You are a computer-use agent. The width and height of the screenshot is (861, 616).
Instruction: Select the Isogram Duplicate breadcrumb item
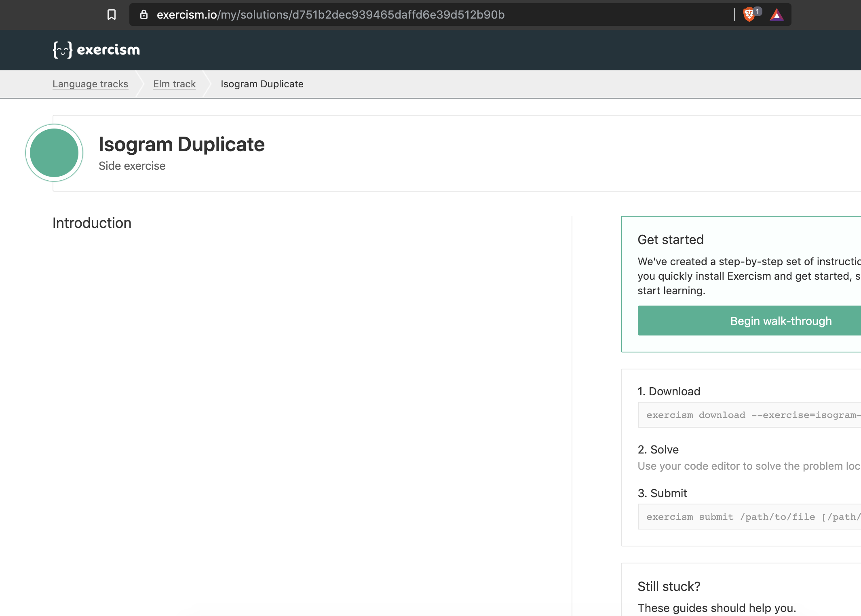[x=262, y=84]
